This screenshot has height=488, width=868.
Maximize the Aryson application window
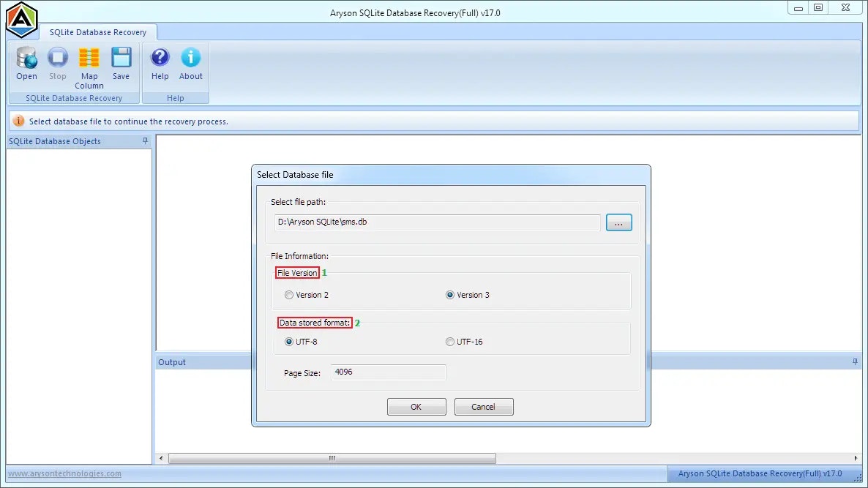(x=818, y=8)
